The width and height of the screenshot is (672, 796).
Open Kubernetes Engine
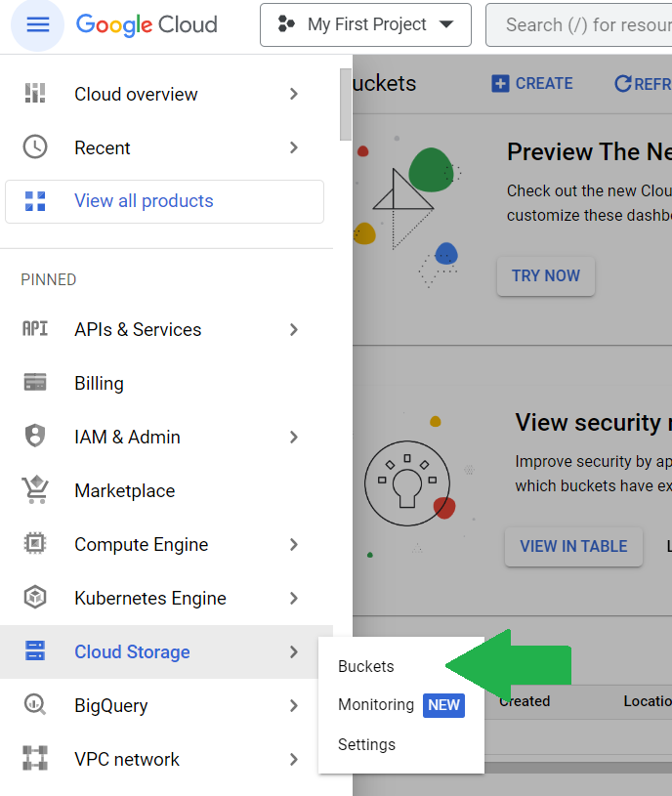tap(150, 599)
